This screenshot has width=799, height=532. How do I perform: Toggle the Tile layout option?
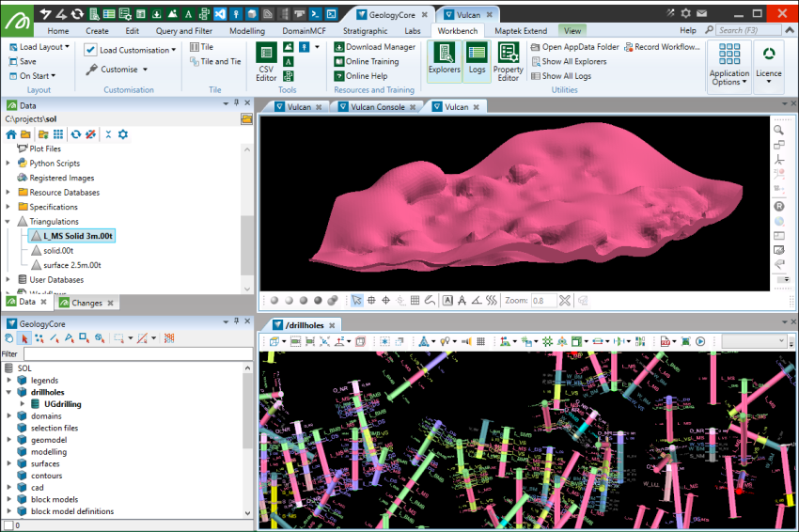click(200, 47)
